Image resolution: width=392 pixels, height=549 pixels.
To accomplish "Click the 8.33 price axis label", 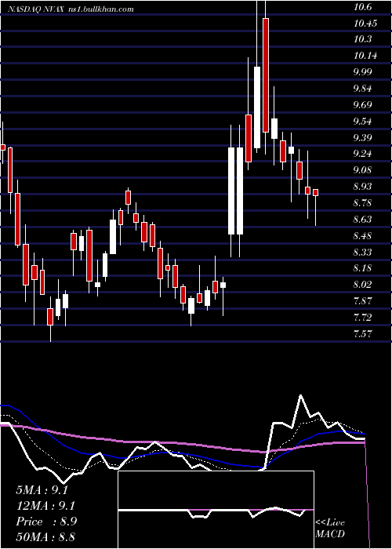I will [x=363, y=252].
